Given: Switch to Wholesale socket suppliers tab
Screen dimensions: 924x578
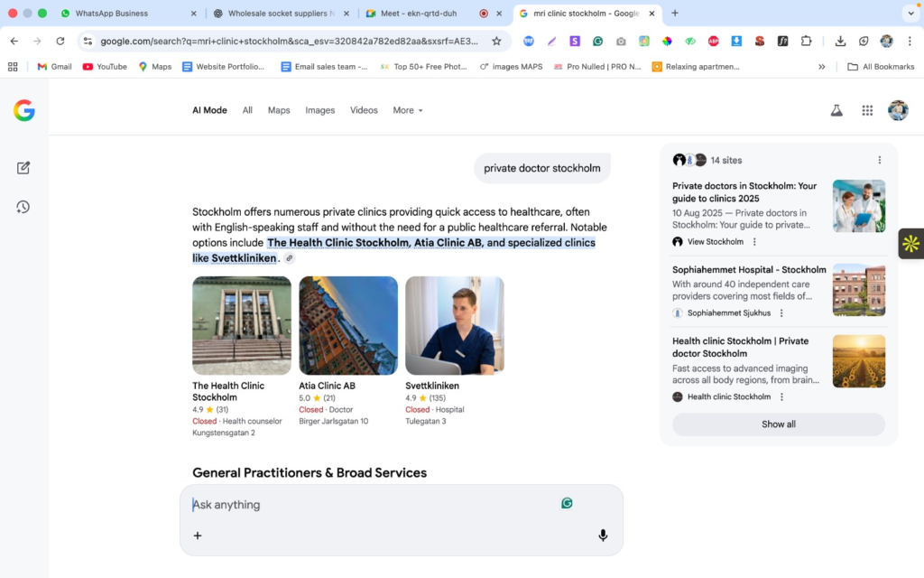Looking at the screenshot, I should tap(282, 13).
